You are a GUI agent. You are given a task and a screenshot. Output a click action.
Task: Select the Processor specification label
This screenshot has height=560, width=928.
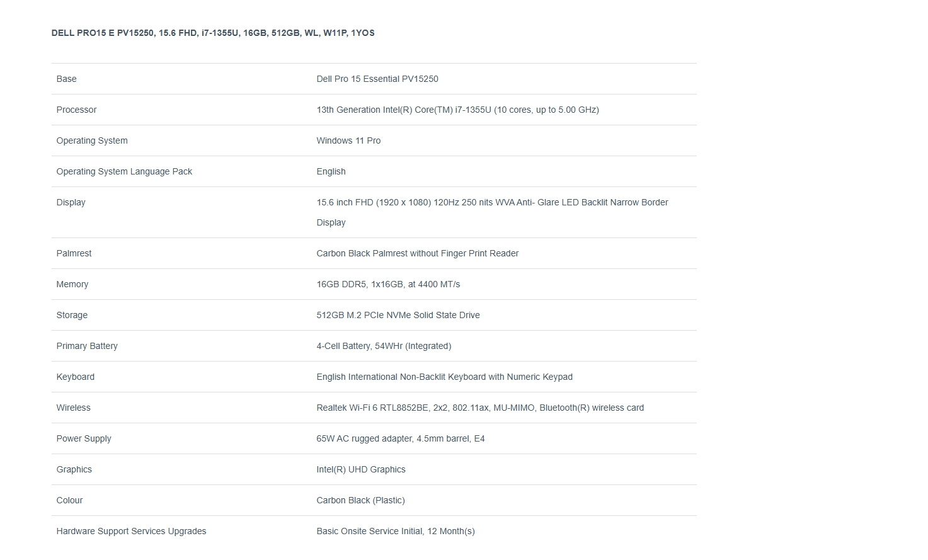coord(76,110)
